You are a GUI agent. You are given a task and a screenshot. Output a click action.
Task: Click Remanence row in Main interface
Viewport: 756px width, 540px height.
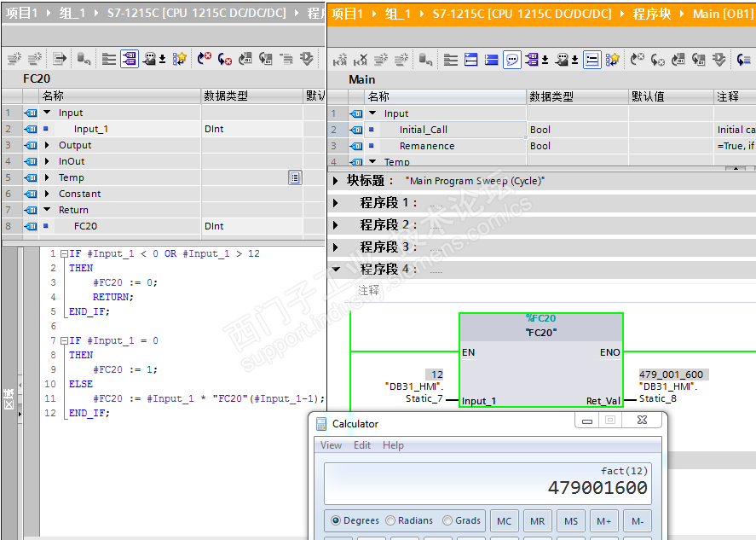pos(541,146)
